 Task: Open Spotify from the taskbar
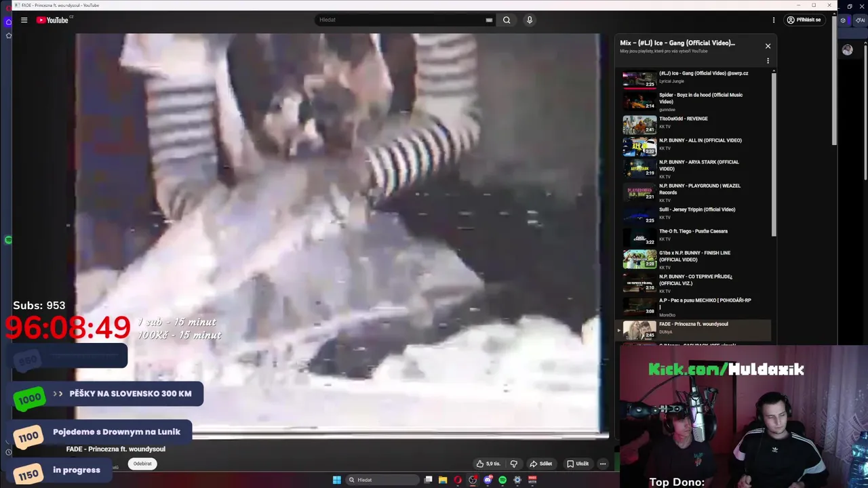coord(502,480)
